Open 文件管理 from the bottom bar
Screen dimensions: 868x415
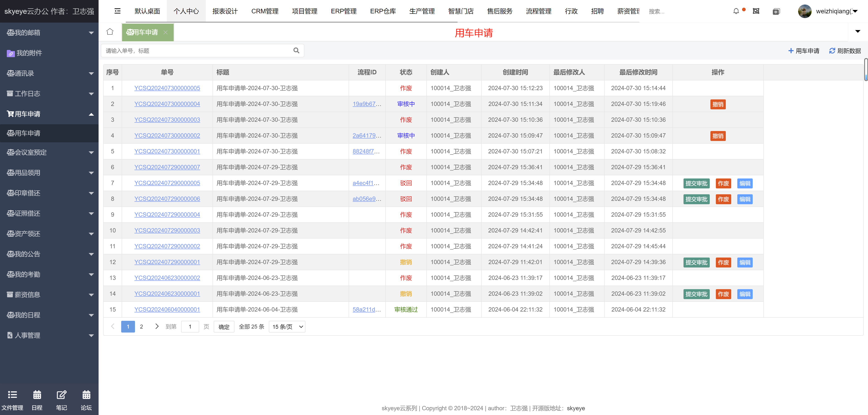pyautogui.click(x=12, y=400)
